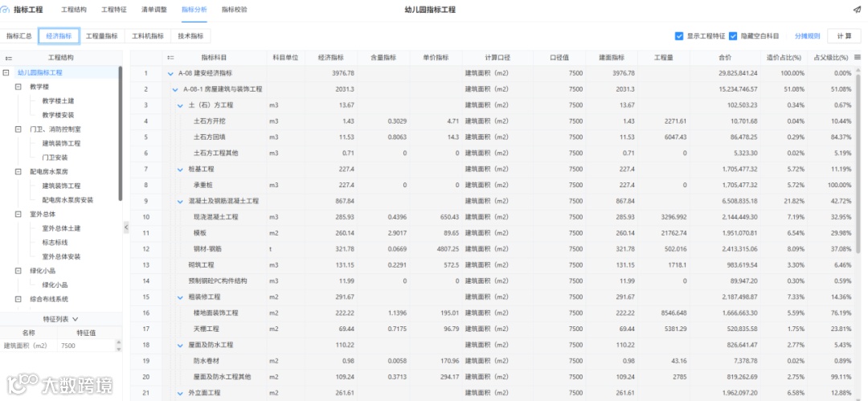Collapse the 外立面工程 row
The image size is (868, 401).
pyautogui.click(x=181, y=393)
